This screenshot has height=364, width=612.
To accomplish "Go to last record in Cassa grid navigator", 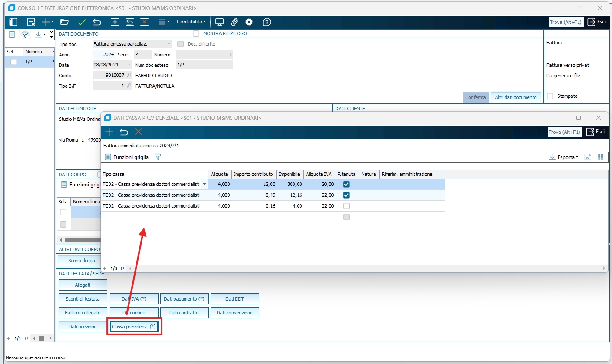I will [123, 268].
